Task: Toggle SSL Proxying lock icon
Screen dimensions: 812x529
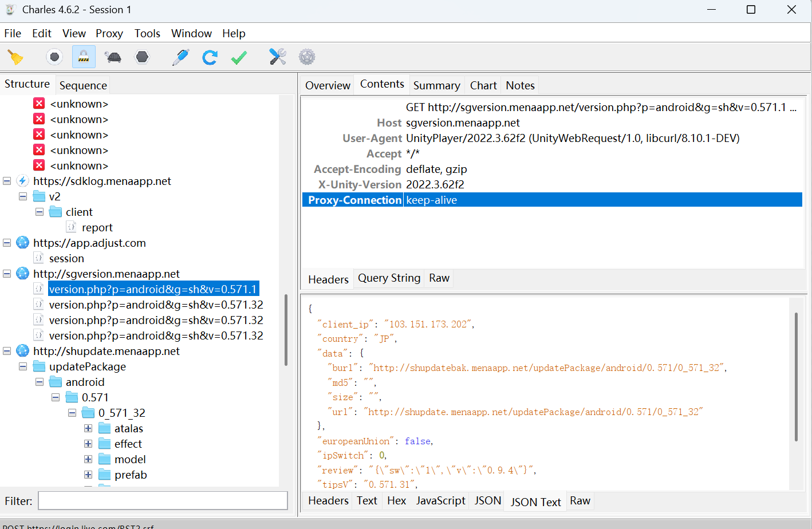Action: tap(84, 57)
